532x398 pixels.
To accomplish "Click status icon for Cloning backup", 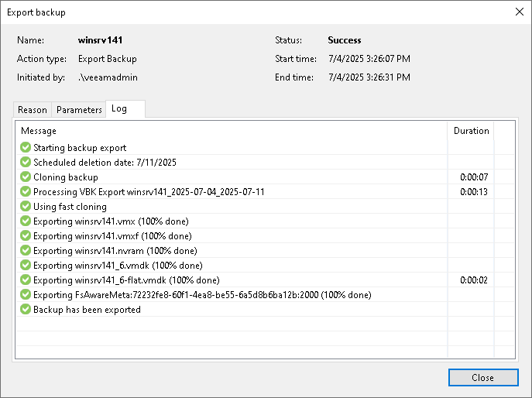I will [26, 177].
